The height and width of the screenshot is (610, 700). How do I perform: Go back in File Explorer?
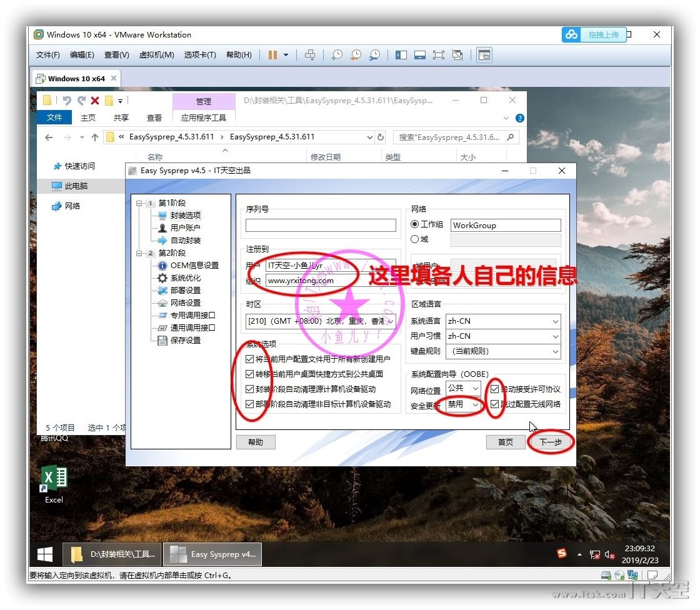(49, 137)
